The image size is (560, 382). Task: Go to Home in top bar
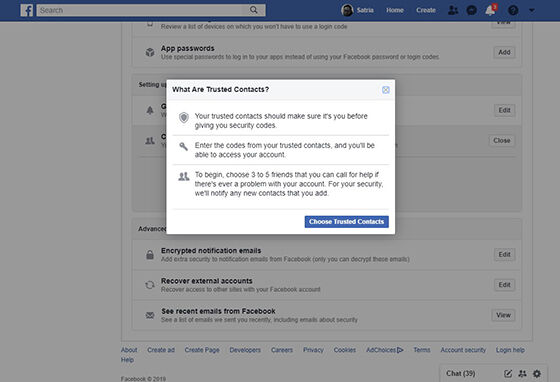coord(395,10)
